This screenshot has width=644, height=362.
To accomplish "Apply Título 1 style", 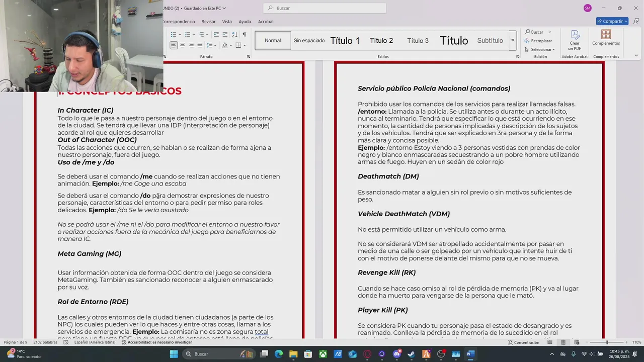I will pos(345,41).
